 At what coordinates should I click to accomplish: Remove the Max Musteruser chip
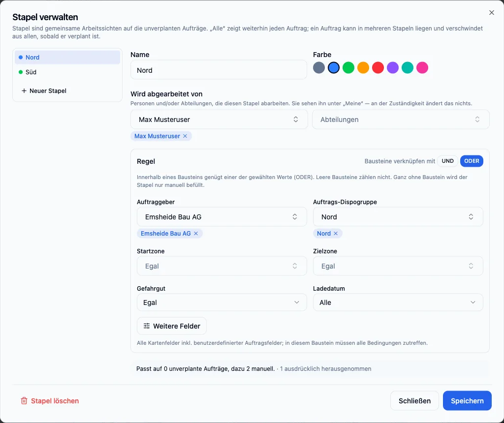pyautogui.click(x=185, y=136)
